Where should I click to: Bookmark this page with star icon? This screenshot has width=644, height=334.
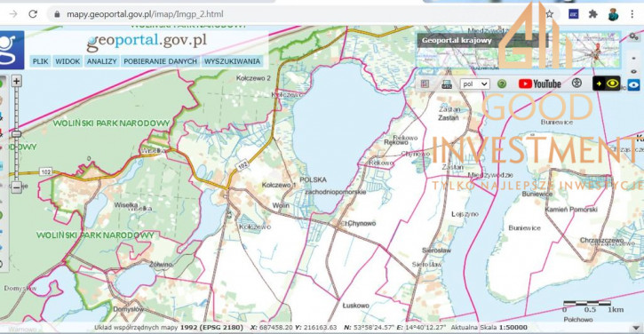click(x=550, y=14)
